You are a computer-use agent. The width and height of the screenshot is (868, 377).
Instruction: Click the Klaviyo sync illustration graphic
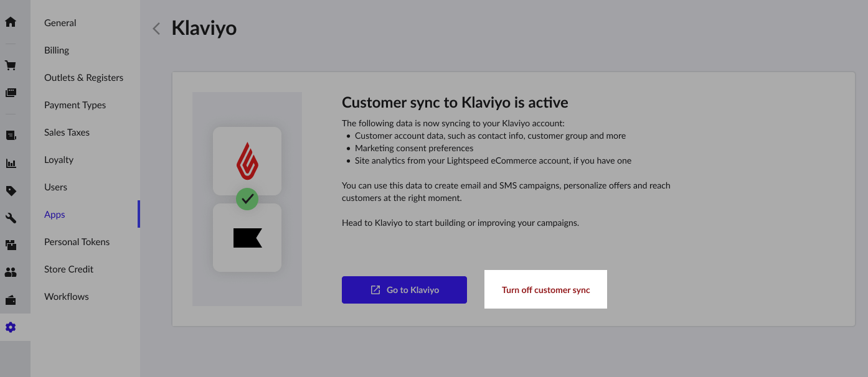pyautogui.click(x=247, y=198)
